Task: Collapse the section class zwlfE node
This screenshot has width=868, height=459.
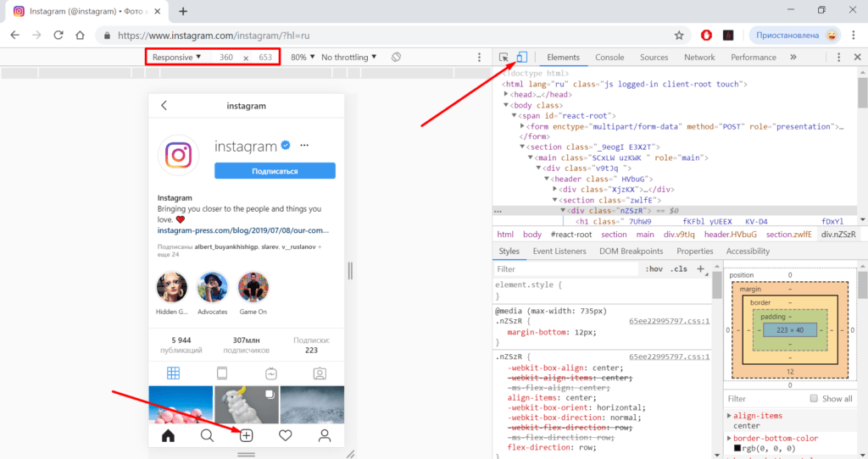Action: pyautogui.click(x=554, y=200)
